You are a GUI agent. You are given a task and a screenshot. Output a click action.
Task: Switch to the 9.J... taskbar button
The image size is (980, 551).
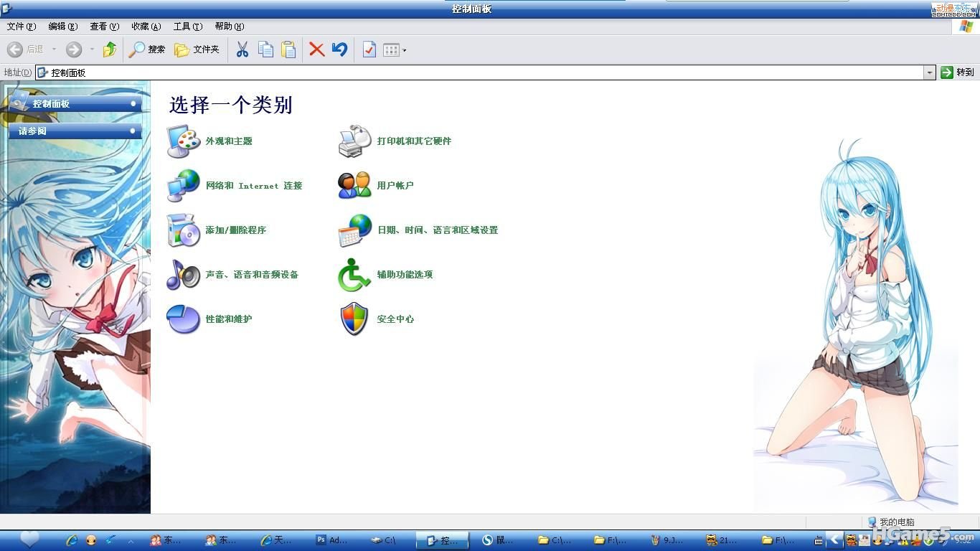point(669,540)
